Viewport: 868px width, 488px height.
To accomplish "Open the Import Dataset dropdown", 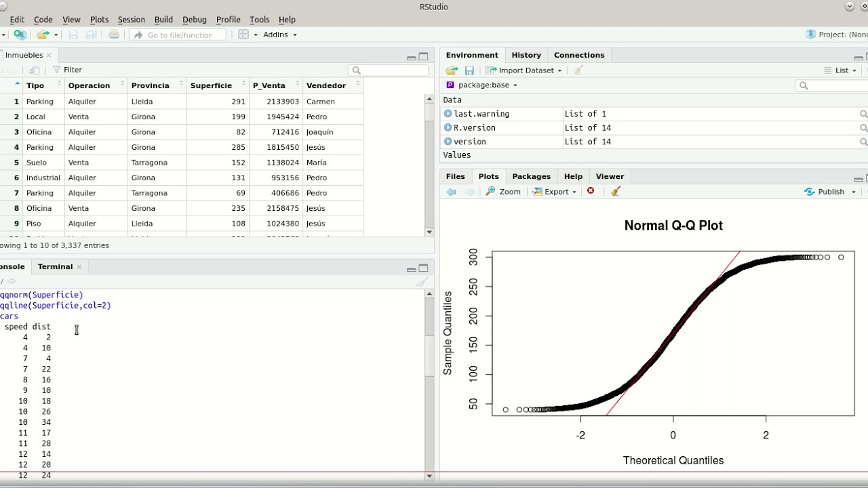I will (x=524, y=70).
